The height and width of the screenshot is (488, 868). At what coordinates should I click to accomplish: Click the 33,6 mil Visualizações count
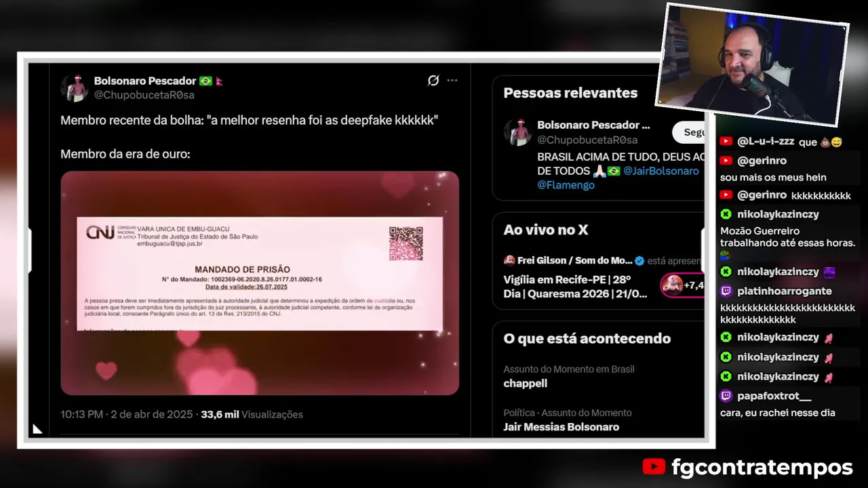[x=252, y=414]
